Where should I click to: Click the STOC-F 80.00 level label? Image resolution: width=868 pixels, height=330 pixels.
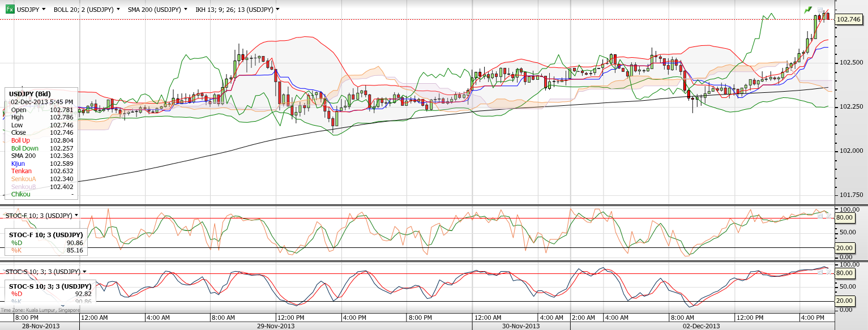844,217
